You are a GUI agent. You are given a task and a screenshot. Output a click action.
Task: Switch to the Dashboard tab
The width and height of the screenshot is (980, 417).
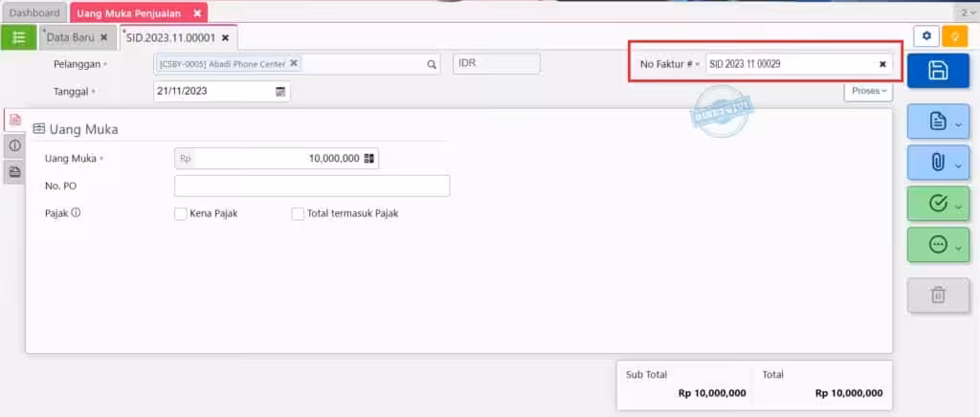34,12
